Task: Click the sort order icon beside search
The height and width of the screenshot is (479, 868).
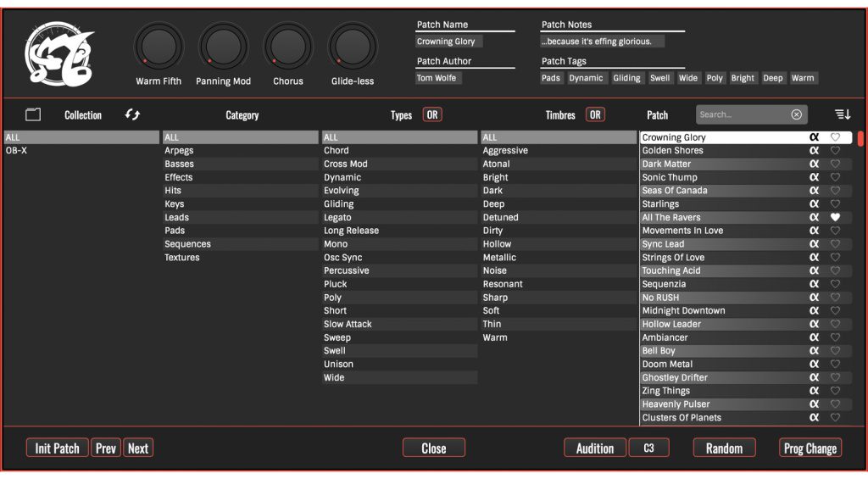Action: [x=842, y=114]
